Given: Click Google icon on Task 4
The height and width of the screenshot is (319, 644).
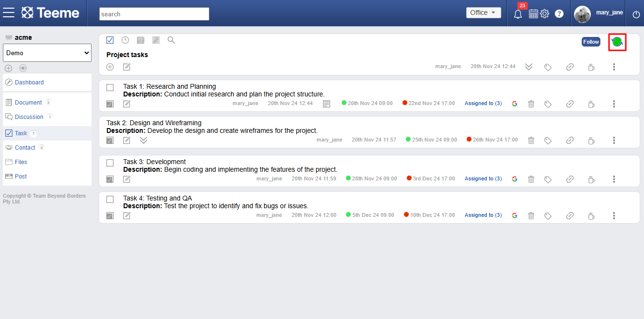Looking at the screenshot, I should pyautogui.click(x=515, y=215).
